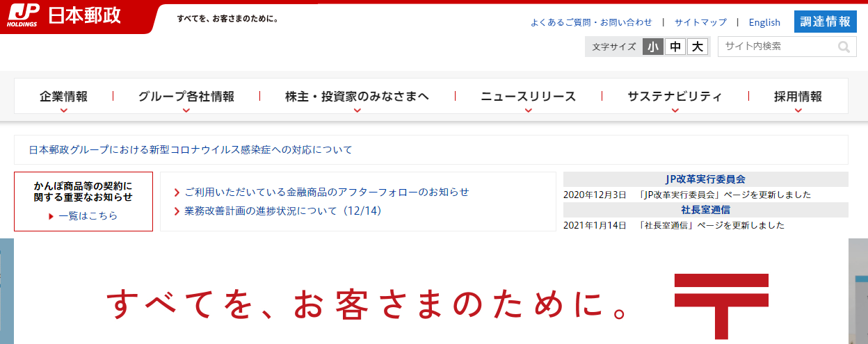The image size is (868, 344).
Task: Click the かんぽ商品等の契約に関する重要なお知らせ text
Action: [83, 191]
